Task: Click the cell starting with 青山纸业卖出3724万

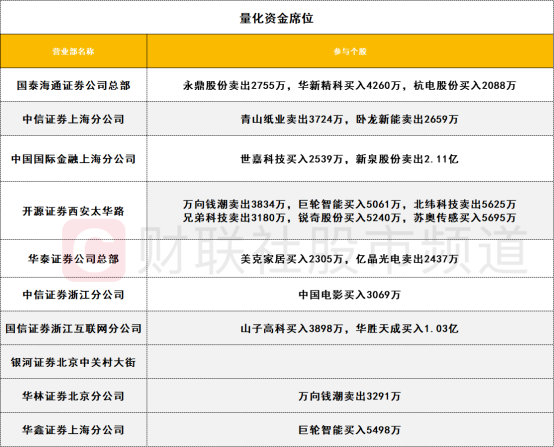Action: point(350,119)
